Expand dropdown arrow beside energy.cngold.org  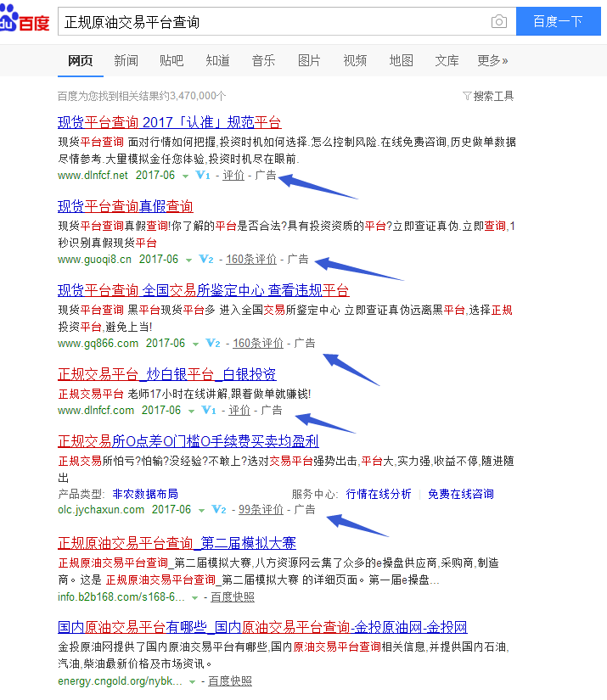point(192,681)
